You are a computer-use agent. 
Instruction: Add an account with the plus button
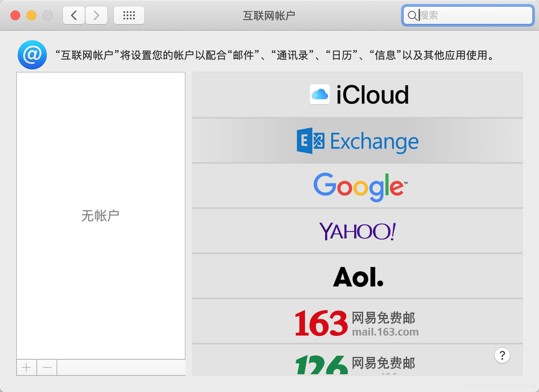click(27, 367)
